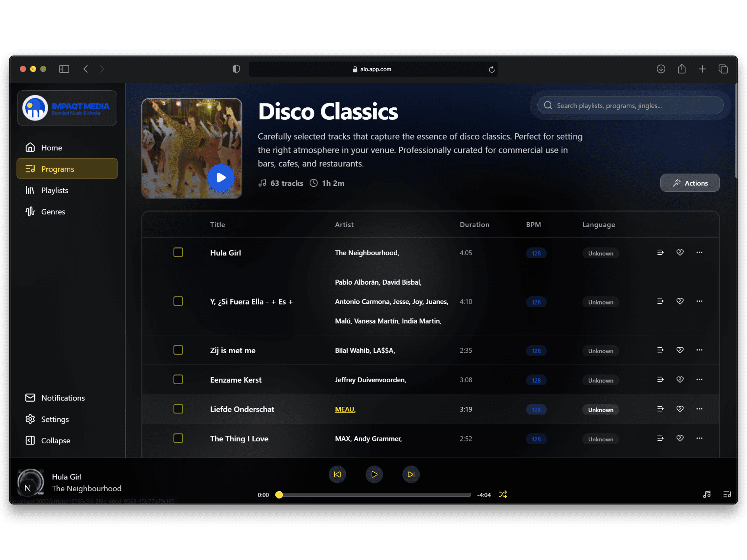
Task: Toggle shuffle in the player bar
Action: tap(503, 494)
